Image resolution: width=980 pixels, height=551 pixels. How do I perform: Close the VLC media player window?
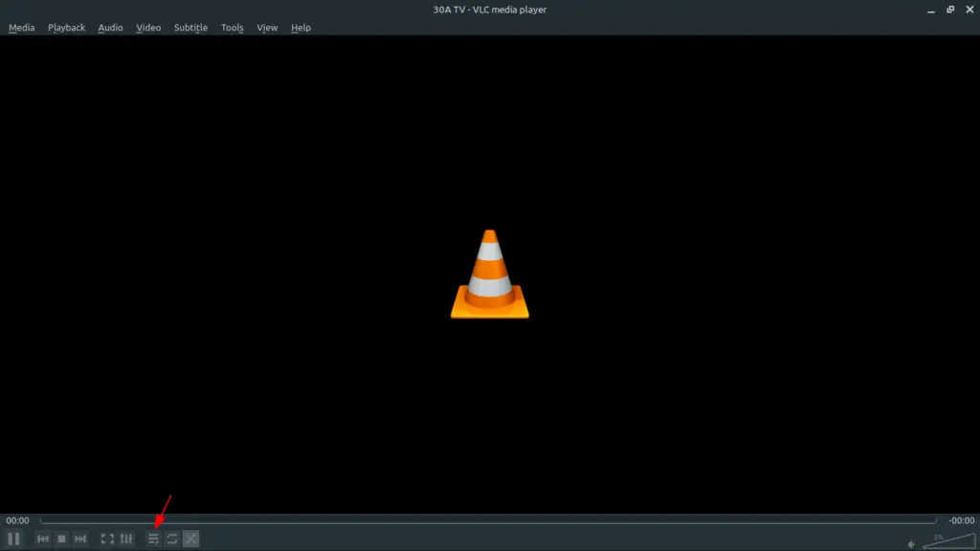click(969, 10)
